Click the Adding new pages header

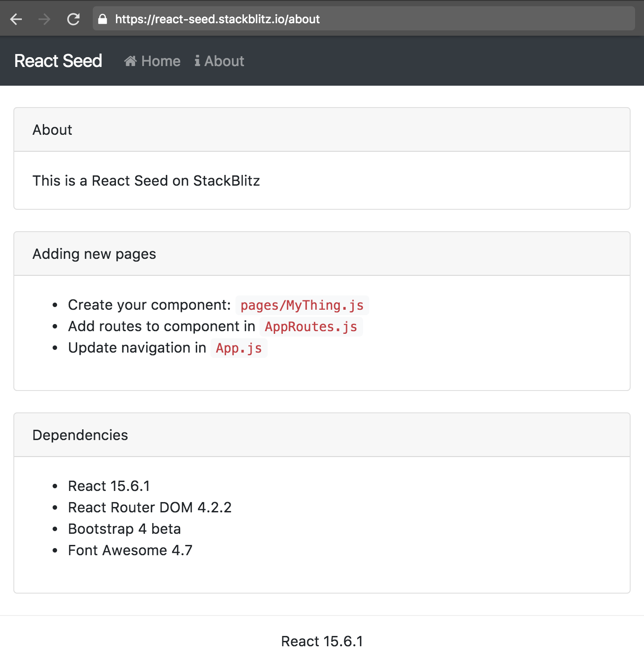[x=94, y=254]
